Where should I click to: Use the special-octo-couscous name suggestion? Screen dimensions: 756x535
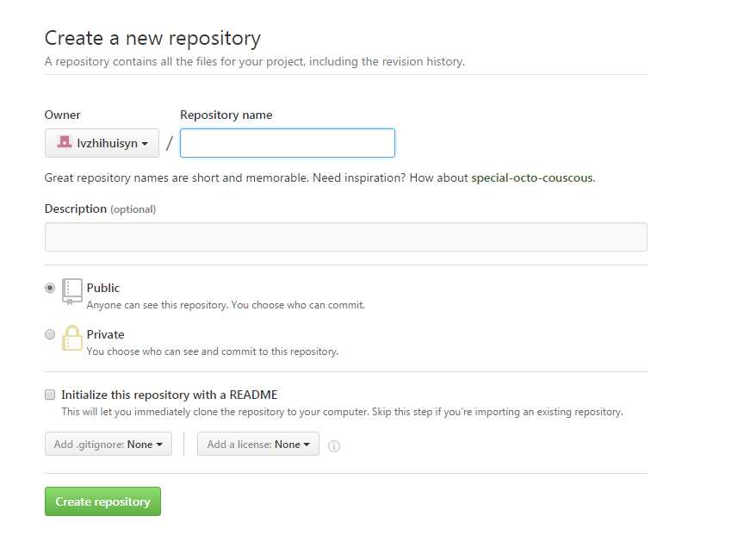[532, 177]
